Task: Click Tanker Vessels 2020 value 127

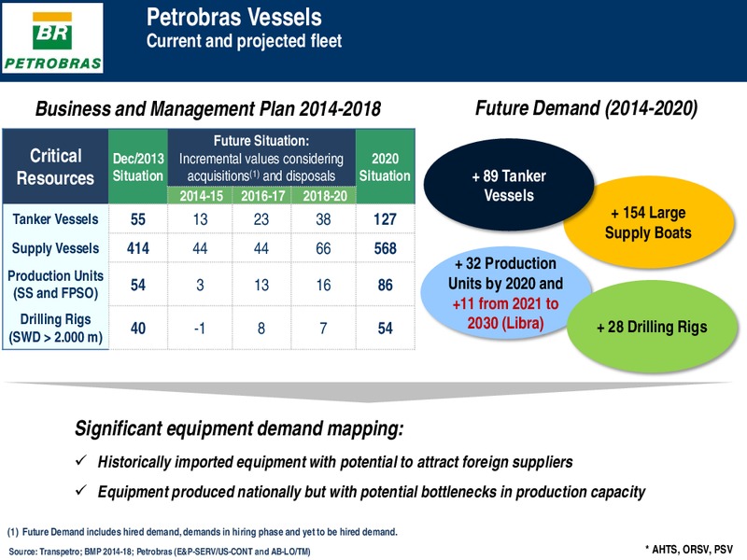Action: tap(385, 219)
